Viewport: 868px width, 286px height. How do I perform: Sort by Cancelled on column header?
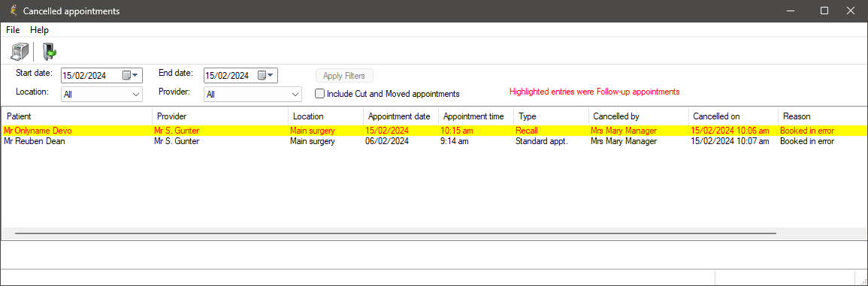pos(733,116)
